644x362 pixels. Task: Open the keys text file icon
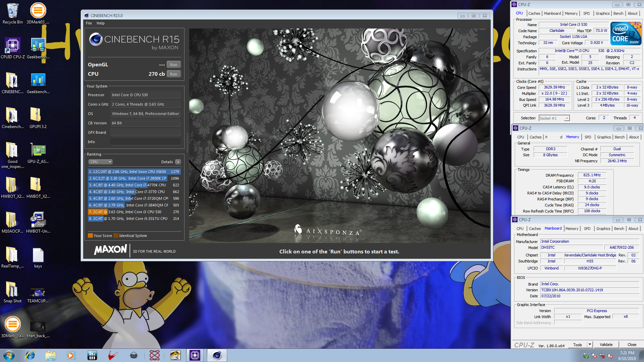tap(38, 257)
